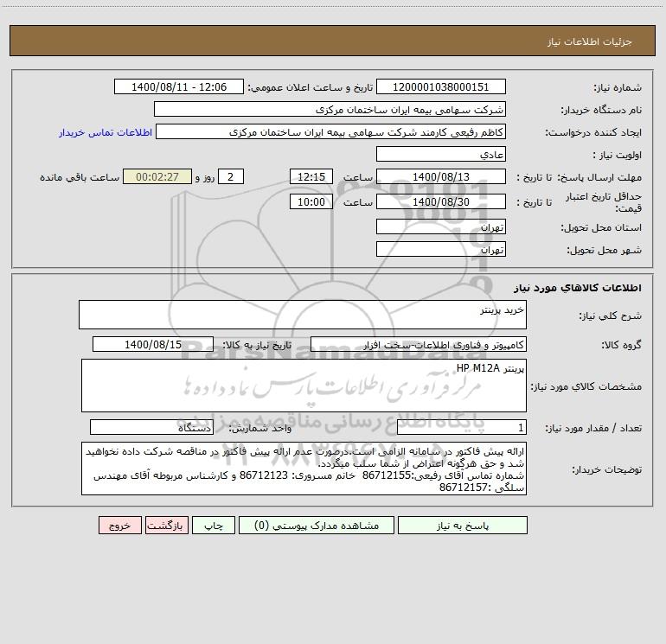The width and height of the screenshot is (666, 644).
Task: Click the تاریخ نیاز به کالا label
Action: (257, 345)
